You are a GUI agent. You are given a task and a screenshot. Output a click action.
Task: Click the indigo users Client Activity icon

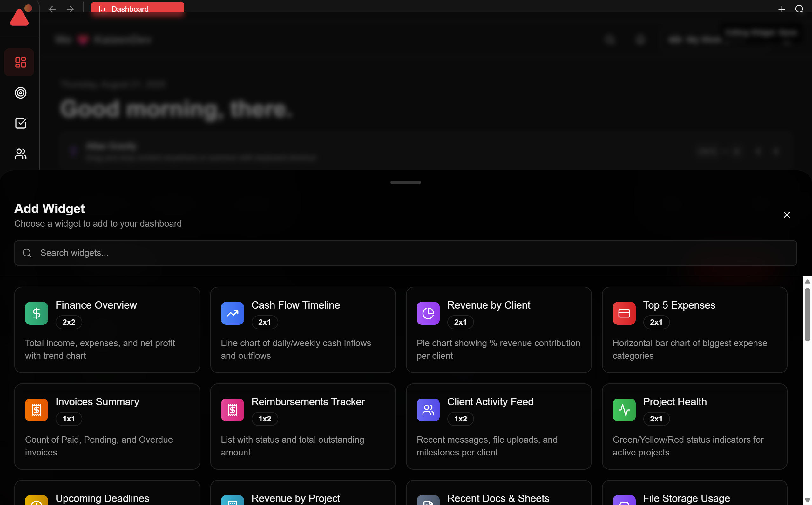coord(428,410)
